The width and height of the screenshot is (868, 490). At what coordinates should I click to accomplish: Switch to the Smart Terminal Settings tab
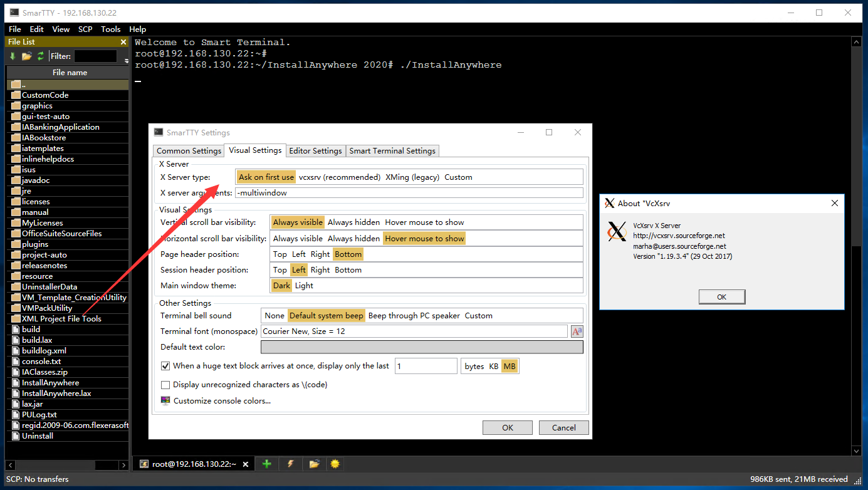tap(392, 151)
